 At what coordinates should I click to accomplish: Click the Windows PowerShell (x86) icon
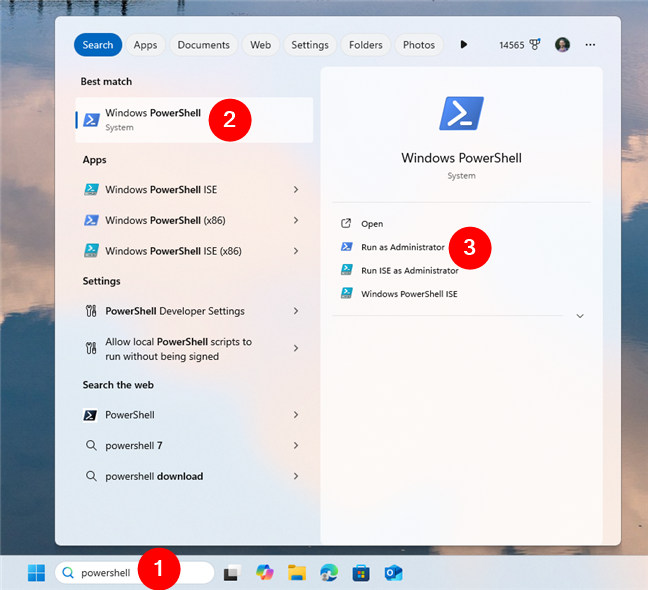91,220
